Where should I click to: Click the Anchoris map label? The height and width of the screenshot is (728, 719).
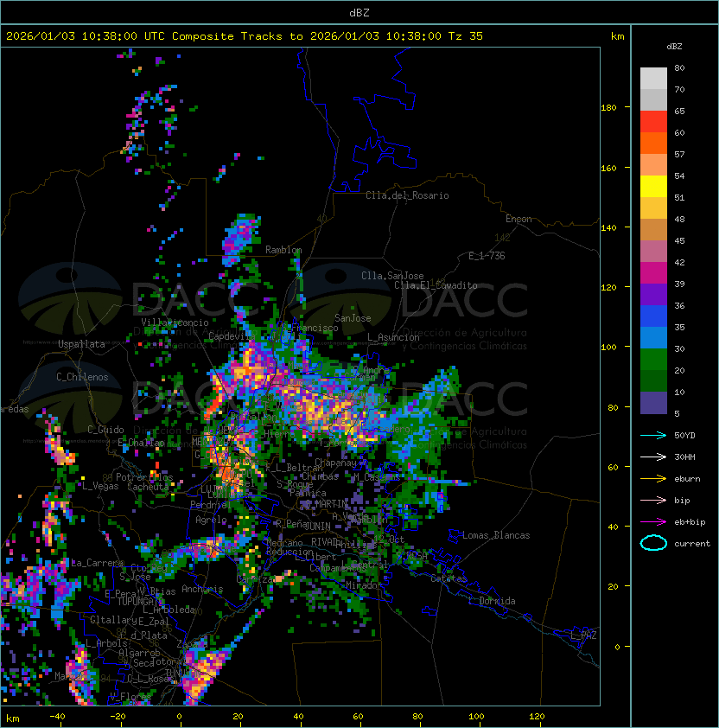click(x=202, y=589)
